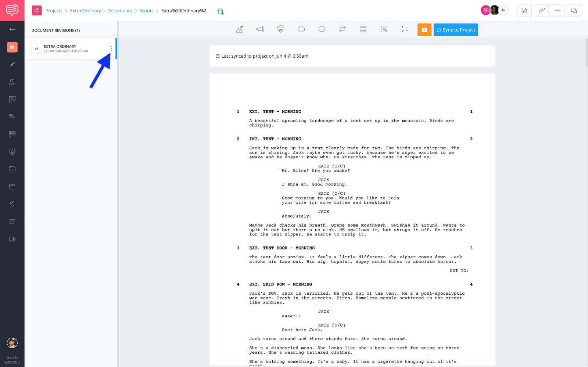This screenshot has height=367, width=588.
Task: Toggle the orange page lock
Action: pos(424,29)
